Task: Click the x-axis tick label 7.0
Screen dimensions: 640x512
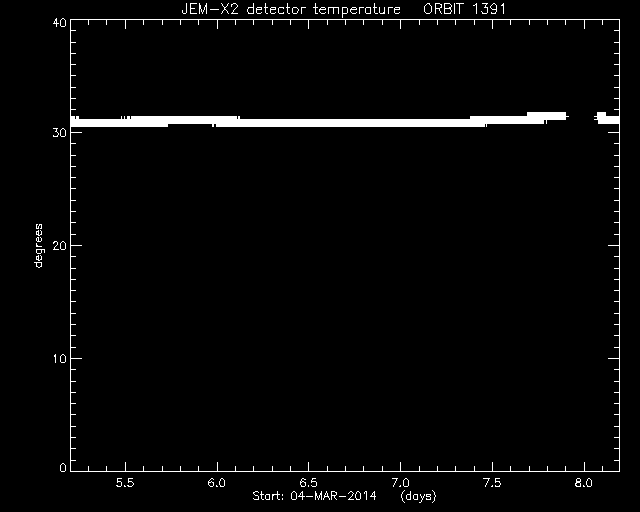Action: (400, 483)
